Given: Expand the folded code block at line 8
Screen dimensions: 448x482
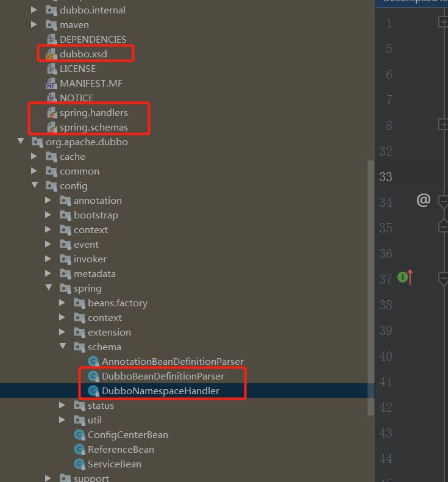Looking at the screenshot, I should [x=443, y=124].
